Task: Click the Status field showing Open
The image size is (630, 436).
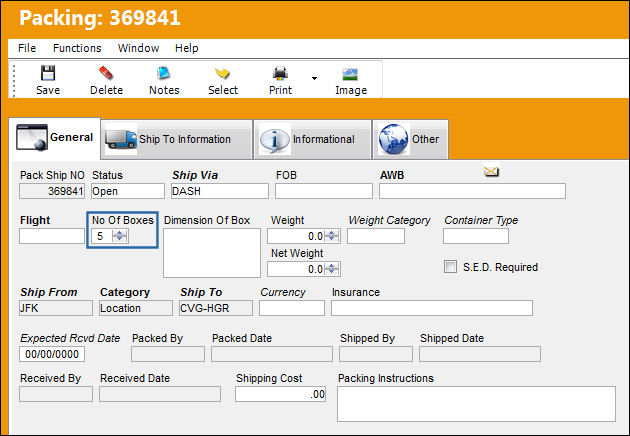Action: click(x=128, y=191)
